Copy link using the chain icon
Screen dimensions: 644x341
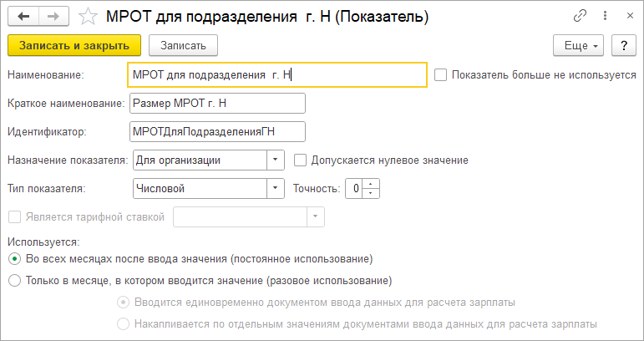pyautogui.click(x=580, y=16)
